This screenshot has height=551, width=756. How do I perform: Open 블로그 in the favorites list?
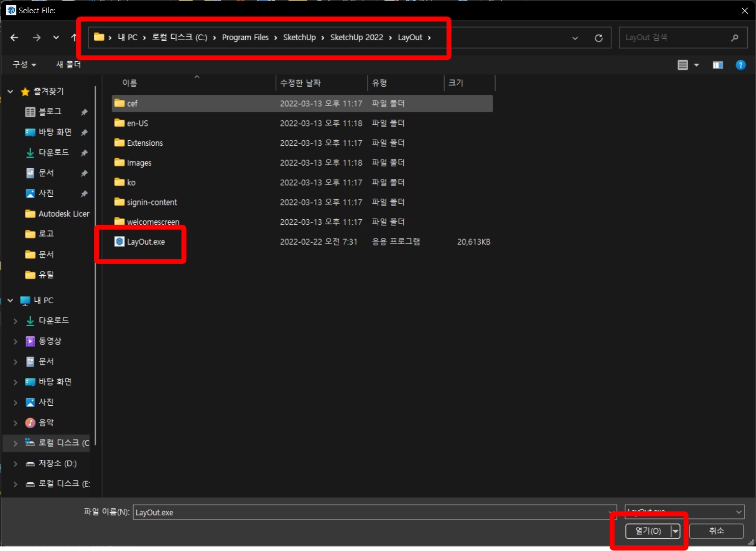[50, 112]
